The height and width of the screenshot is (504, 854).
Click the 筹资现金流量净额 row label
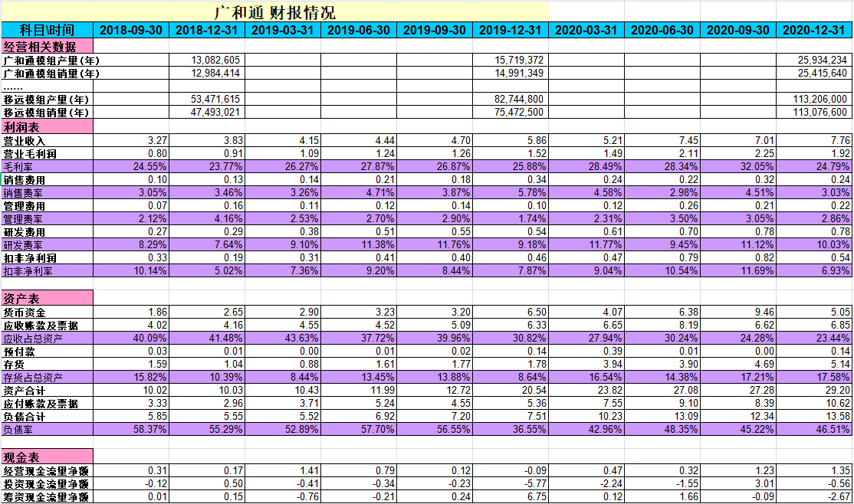[x=48, y=497]
